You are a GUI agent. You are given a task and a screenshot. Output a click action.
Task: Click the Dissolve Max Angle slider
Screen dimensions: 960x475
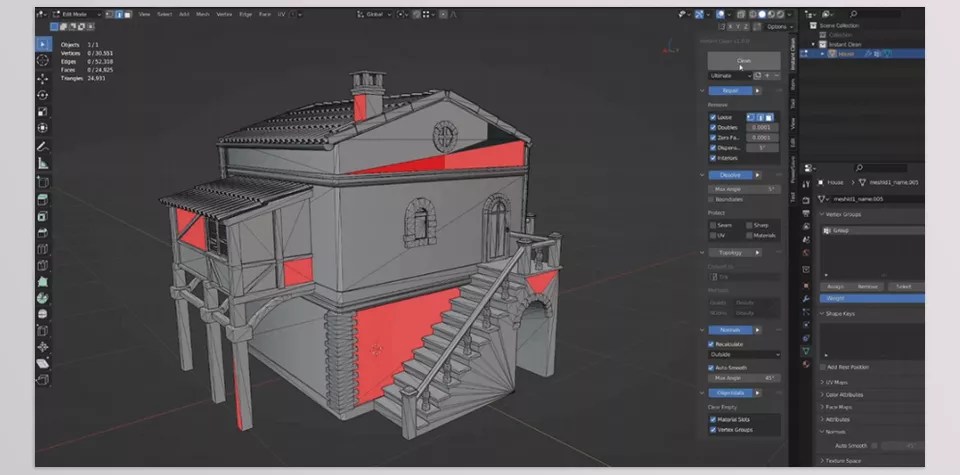[x=744, y=189]
